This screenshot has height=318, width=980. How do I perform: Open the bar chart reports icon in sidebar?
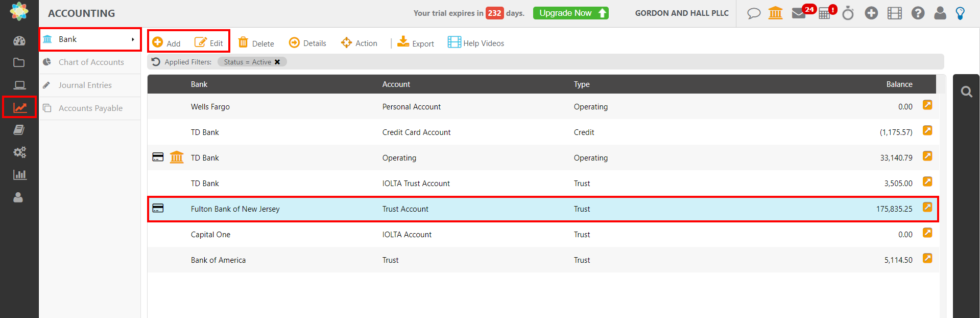19,175
